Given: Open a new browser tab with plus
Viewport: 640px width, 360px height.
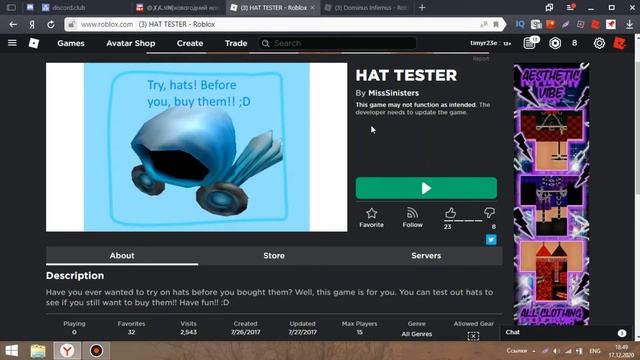Looking at the screenshot, I should click(422, 8).
